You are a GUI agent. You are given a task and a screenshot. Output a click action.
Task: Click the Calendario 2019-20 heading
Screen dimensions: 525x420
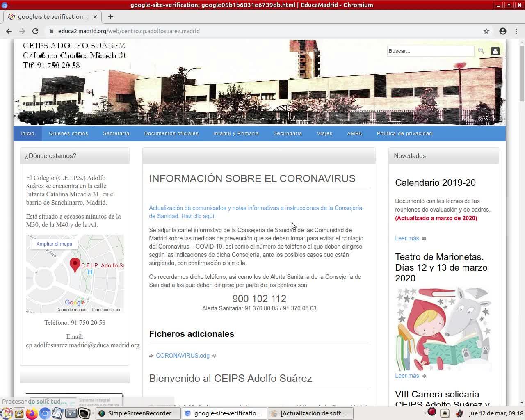[x=435, y=183]
